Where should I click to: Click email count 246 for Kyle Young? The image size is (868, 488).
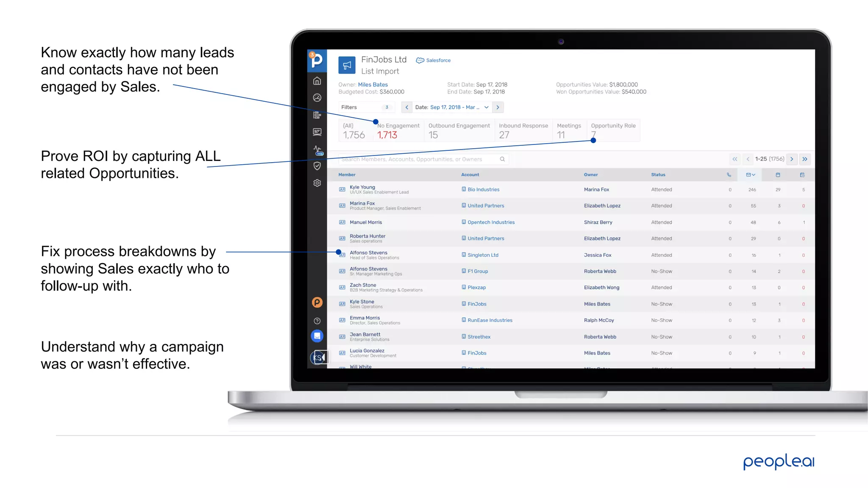pos(752,190)
